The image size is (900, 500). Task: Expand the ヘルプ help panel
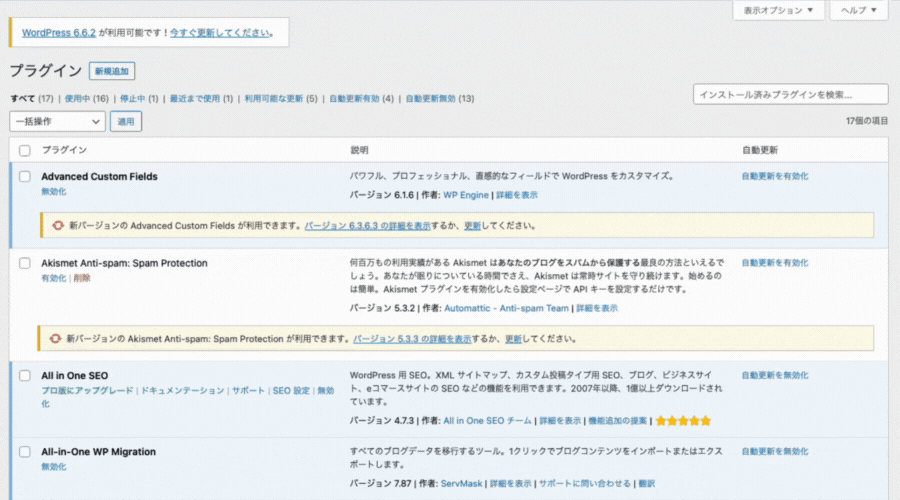pos(859,10)
